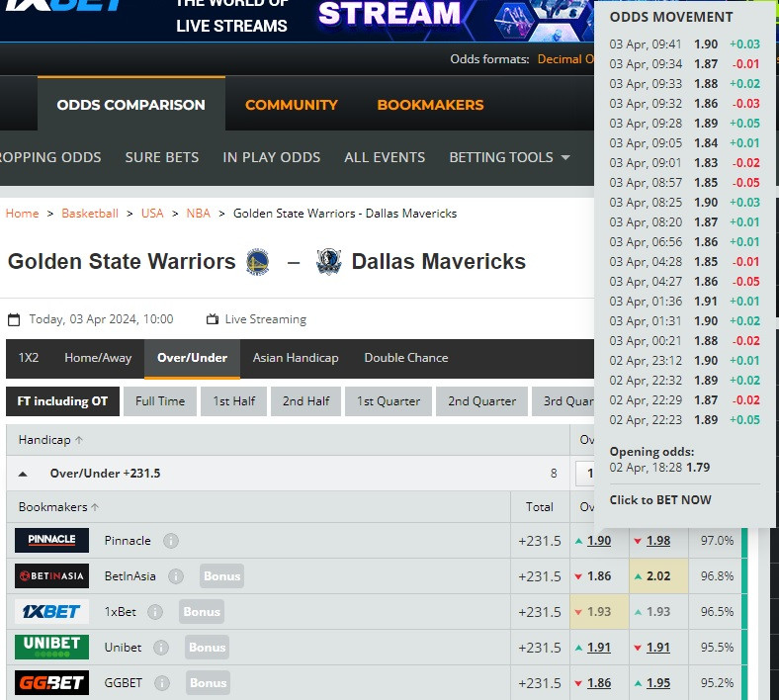Click GGBET Bonus button
779x700 pixels.
click(209, 683)
